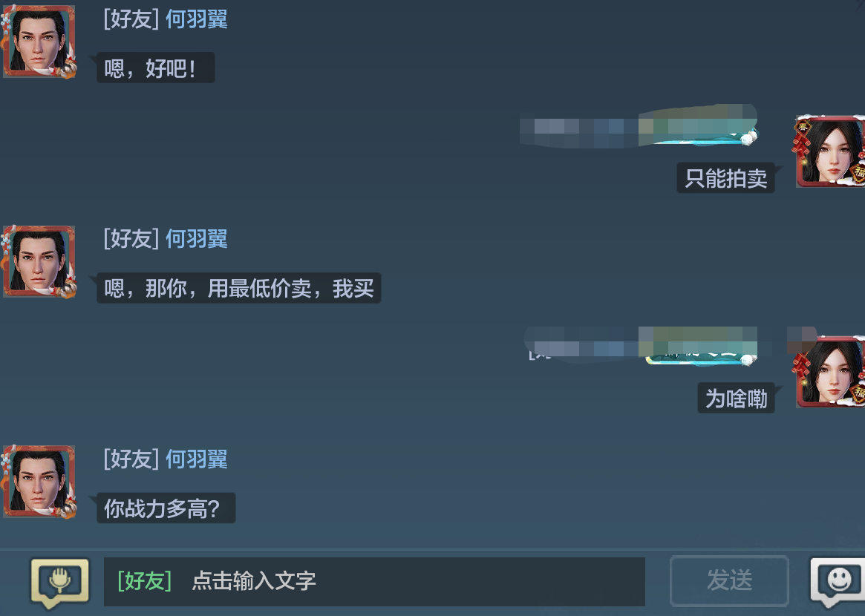This screenshot has width=865, height=616.
Task: Click the blurred name banner above 只能拍卖
Action: 639,126
